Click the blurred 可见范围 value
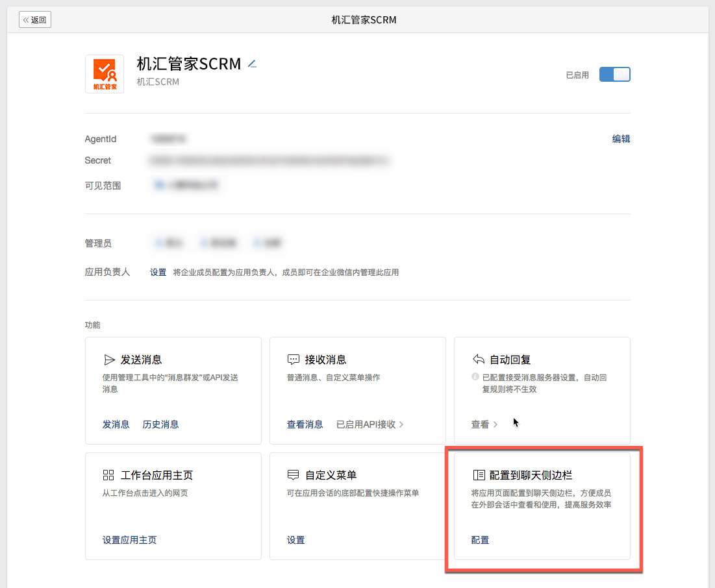715x588 pixels. tap(186, 185)
